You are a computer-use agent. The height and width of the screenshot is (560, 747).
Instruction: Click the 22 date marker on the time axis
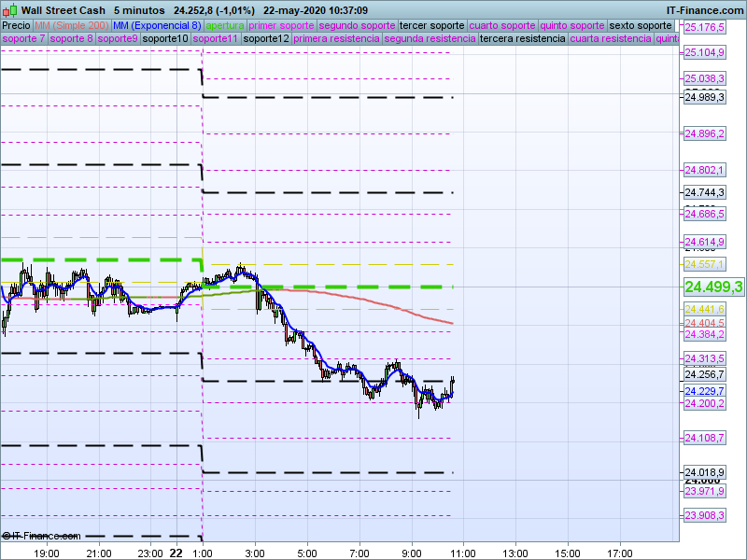[176, 552]
